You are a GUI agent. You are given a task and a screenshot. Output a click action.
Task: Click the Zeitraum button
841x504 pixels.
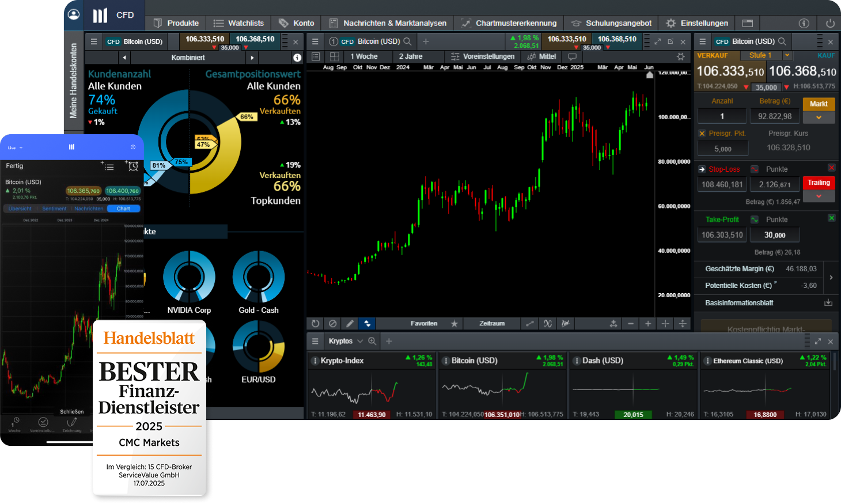tap(492, 324)
